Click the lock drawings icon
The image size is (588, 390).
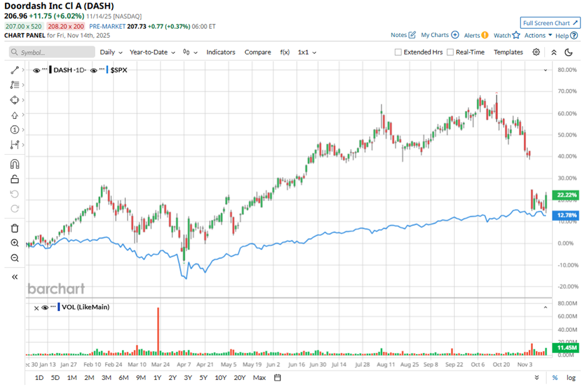pos(15,179)
